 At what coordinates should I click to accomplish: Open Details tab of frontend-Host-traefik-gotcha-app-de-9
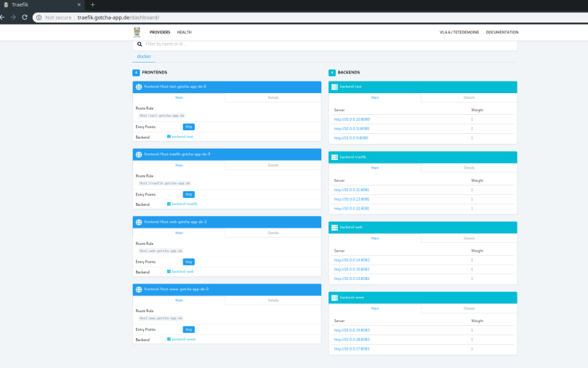coord(273,165)
